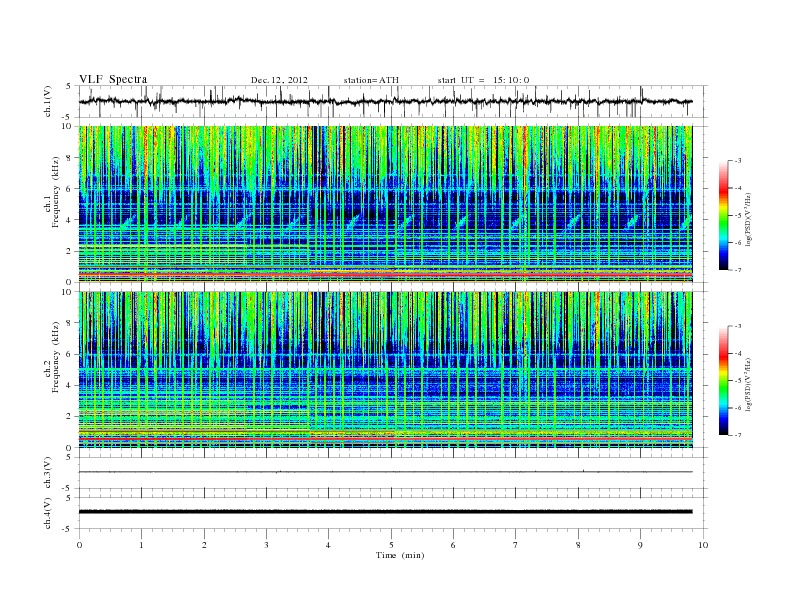Click the "ch.1(V)" waveform axis label
The image size is (792, 612).
click(48, 101)
